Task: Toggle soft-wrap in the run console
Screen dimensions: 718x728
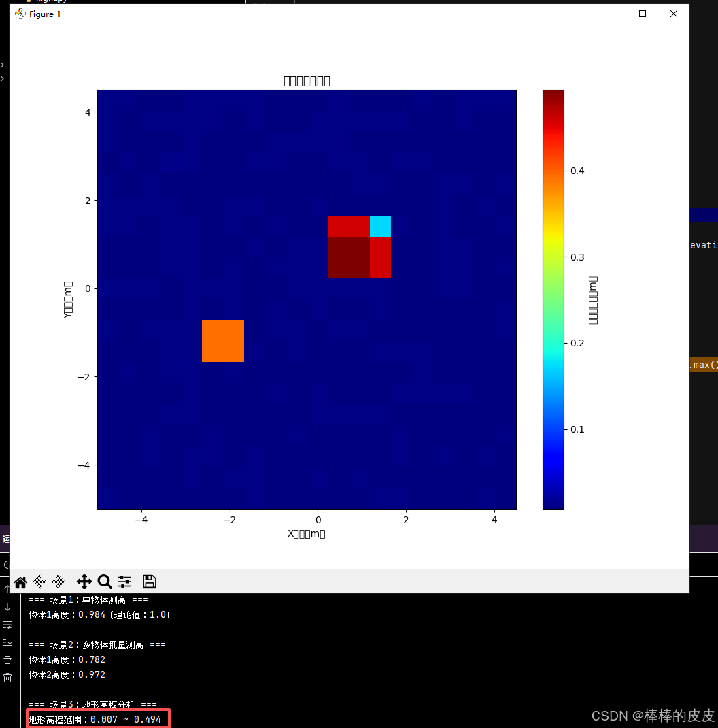Action: 7,625
